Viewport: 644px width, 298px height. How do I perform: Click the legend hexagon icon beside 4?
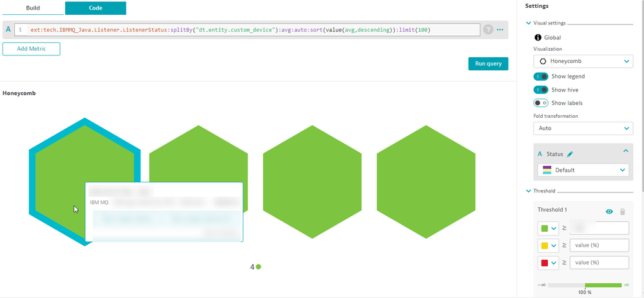click(259, 267)
